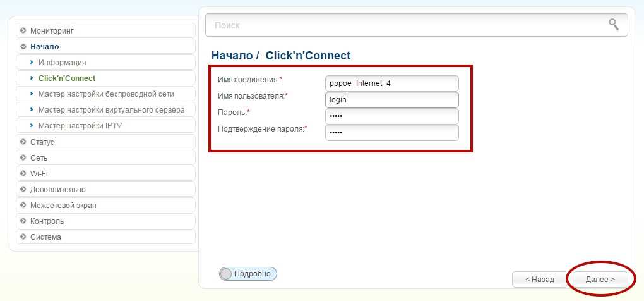Viewport: 644px width, 301px height.
Task: Open Мастер настройки виртуального сервера
Action: [x=111, y=110]
